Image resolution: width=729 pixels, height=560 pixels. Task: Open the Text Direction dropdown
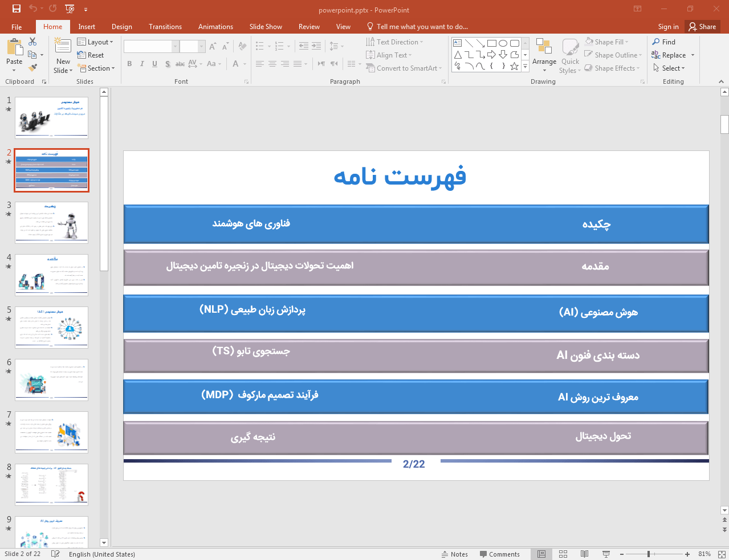point(394,42)
